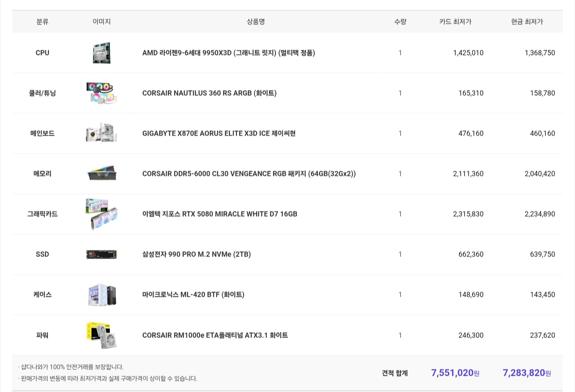The width and height of the screenshot is (575, 392).
Task: Select the 현금 최저가 column header
Action: click(x=527, y=22)
